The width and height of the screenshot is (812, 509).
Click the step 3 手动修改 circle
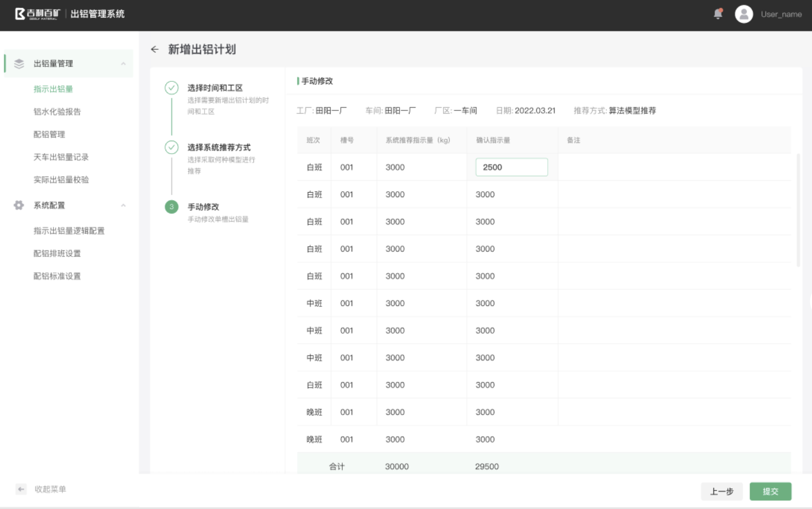(172, 207)
